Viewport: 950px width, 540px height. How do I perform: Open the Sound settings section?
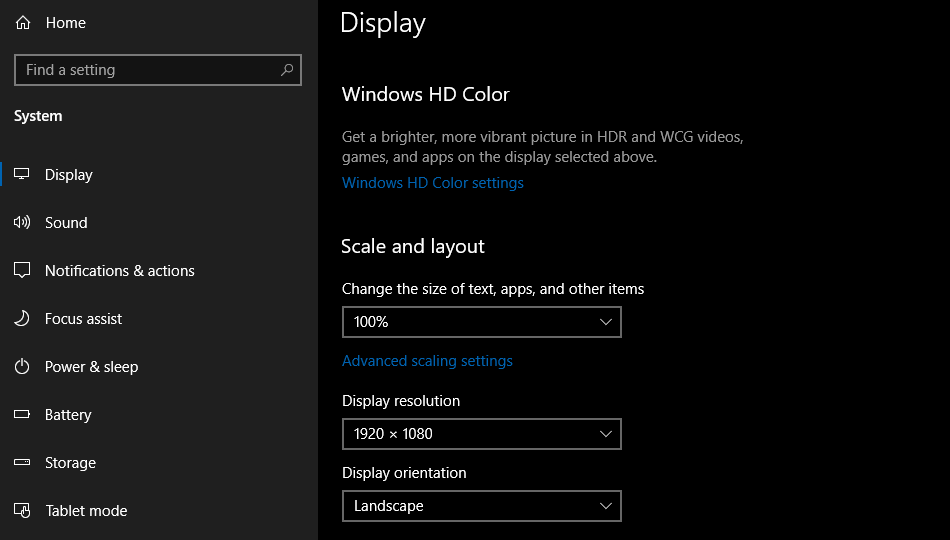pos(66,222)
